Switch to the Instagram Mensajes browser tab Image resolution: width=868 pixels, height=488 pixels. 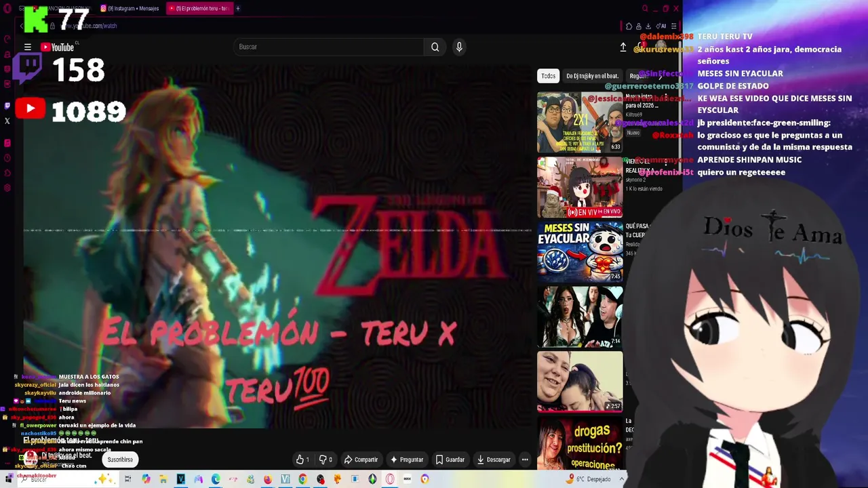click(130, 8)
